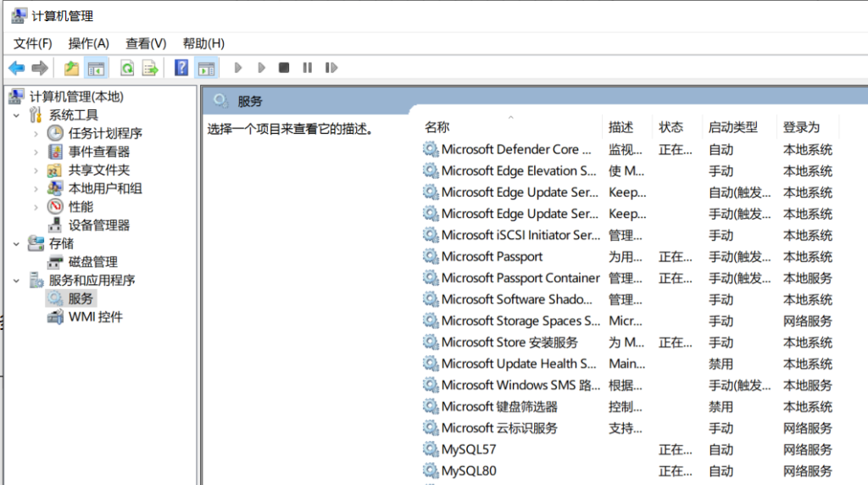Select Microsoft Storage Spaces service row
The width and height of the screenshot is (868, 485).
628,321
